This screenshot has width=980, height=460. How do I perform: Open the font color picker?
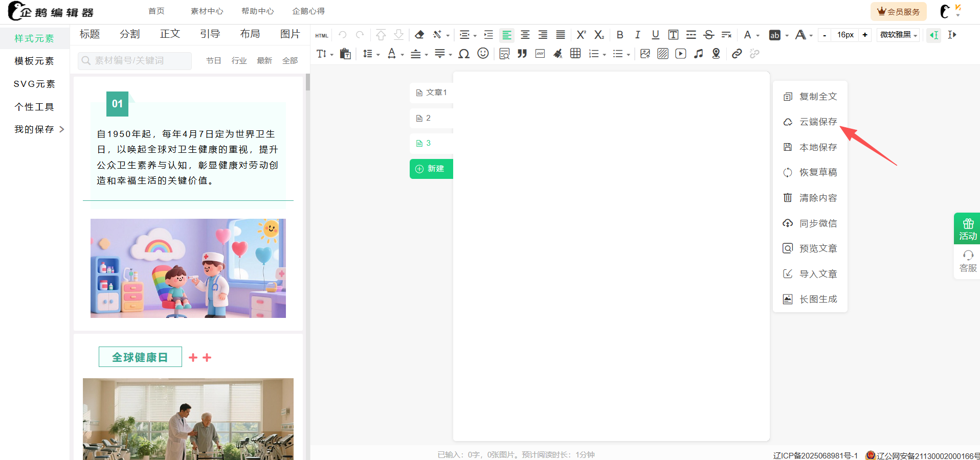pos(748,35)
